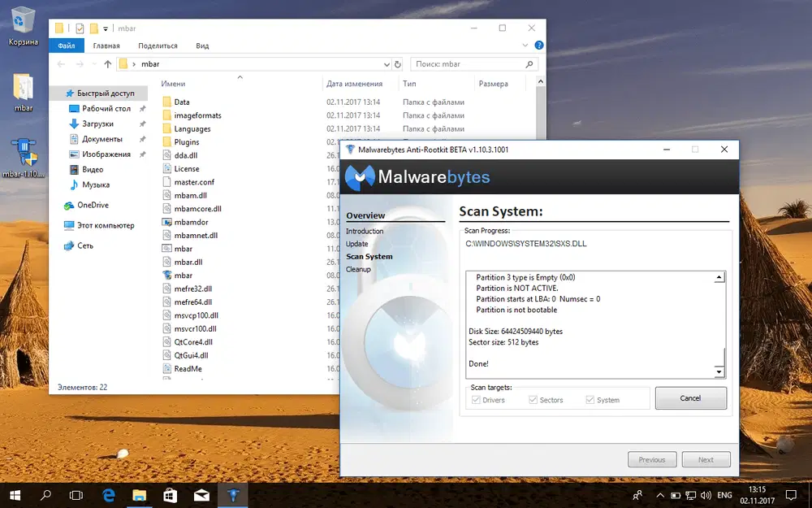The width and height of the screenshot is (812, 508).
Task: Launch Malwarebytes Anti-Rootkit from the taskbar
Action: (232, 495)
